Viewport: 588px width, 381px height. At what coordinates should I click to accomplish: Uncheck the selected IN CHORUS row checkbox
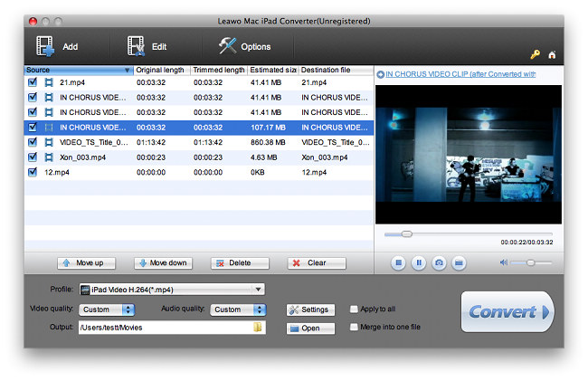pyautogui.click(x=33, y=127)
